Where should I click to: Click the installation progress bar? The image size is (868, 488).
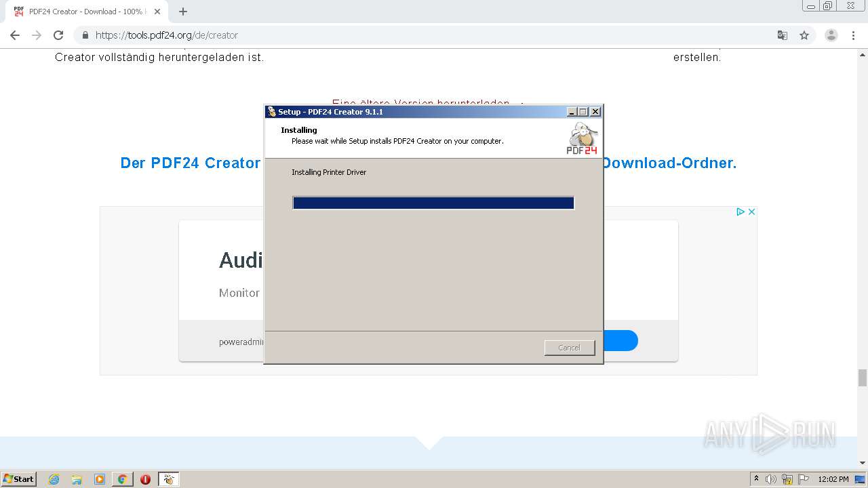pos(433,203)
